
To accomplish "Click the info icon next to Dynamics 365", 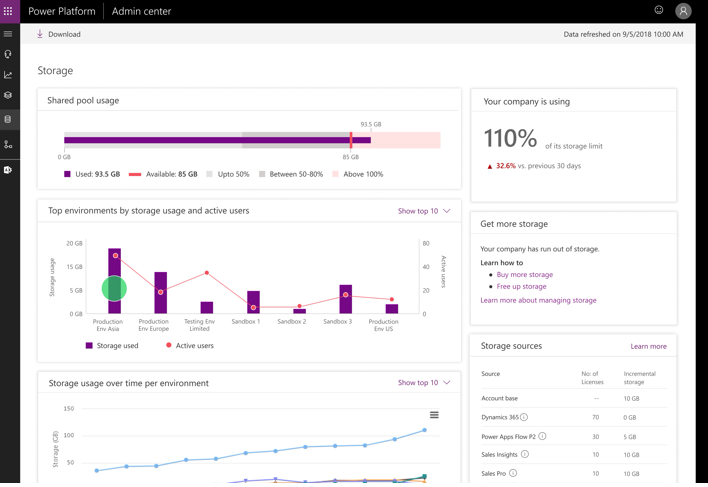I will 524,417.
